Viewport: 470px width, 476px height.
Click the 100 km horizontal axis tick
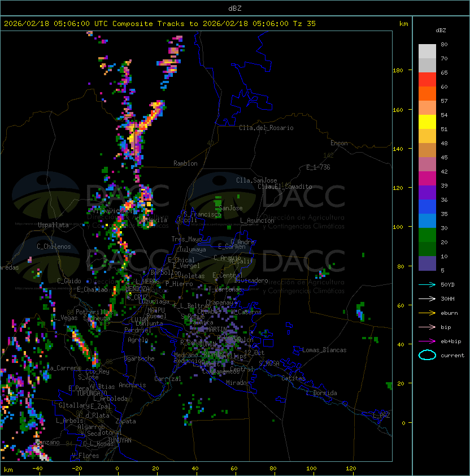click(311, 469)
